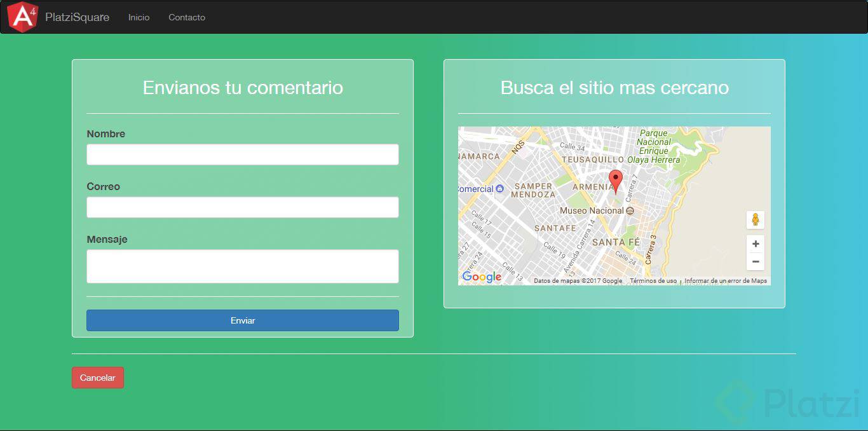868x431 pixels.
Task: Click the SANTA FÉ map label
Action: click(616, 242)
